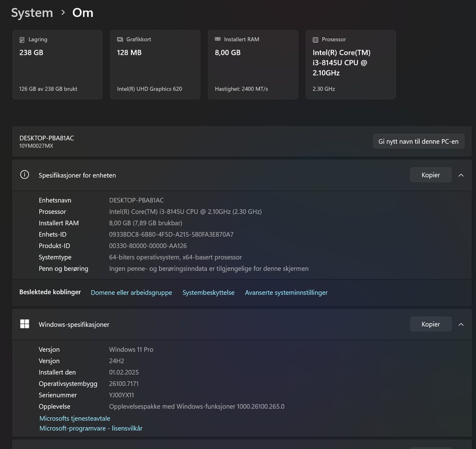Screen dimensions: 476x449
Task: Click the Prosessor chip icon
Action: [315, 40]
